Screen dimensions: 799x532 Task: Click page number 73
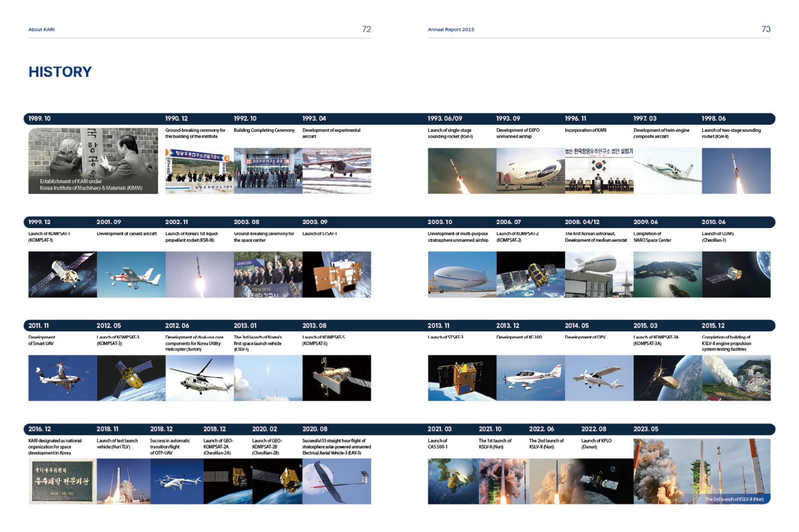[765, 30]
